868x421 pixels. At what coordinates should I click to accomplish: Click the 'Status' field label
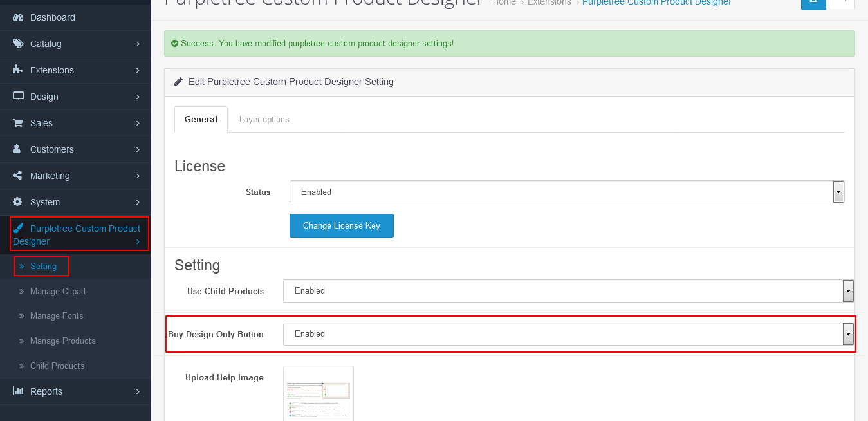point(258,192)
